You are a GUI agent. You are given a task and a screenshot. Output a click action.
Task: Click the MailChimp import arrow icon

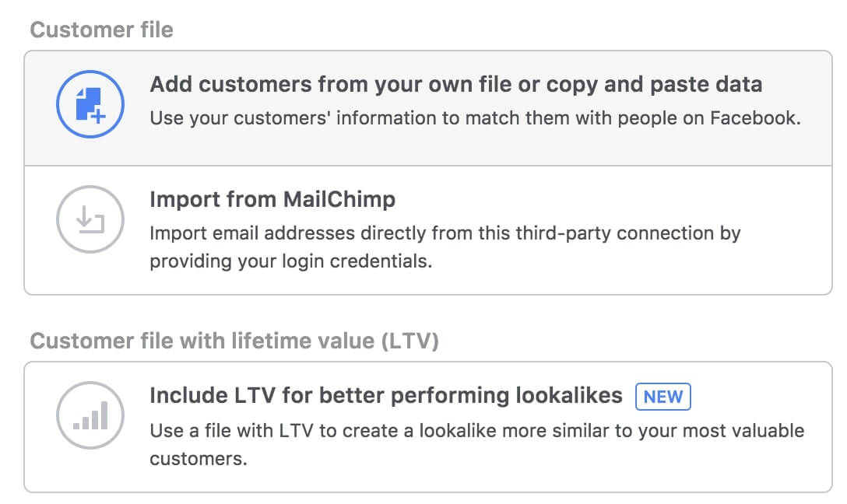90,220
